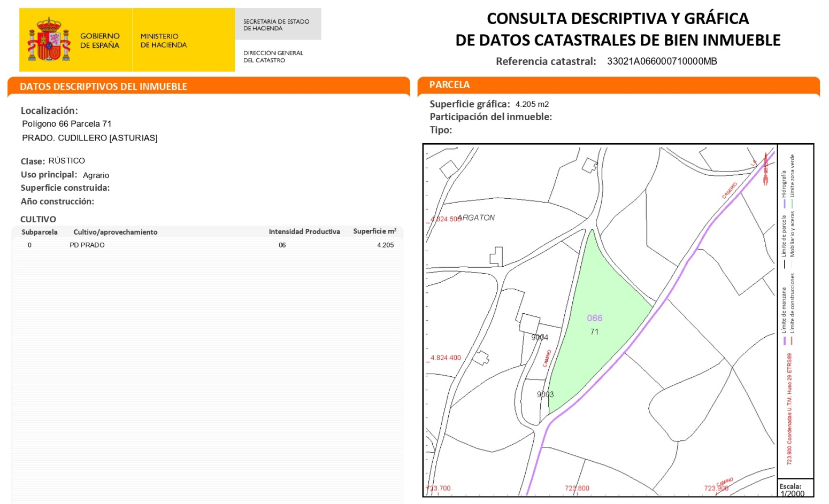Click the 'Agrario' use value
Viewport: 829px width, 504px height.
[96, 175]
